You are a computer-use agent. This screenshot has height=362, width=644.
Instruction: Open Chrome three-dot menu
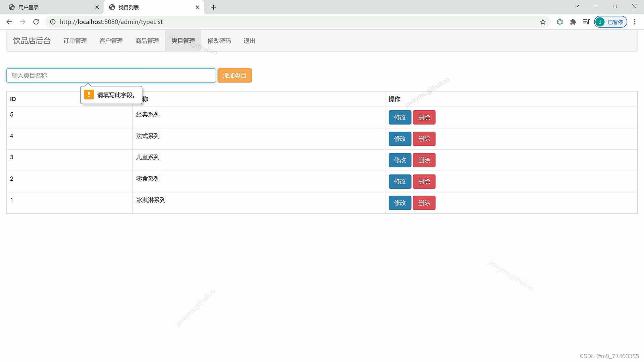[635, 22]
